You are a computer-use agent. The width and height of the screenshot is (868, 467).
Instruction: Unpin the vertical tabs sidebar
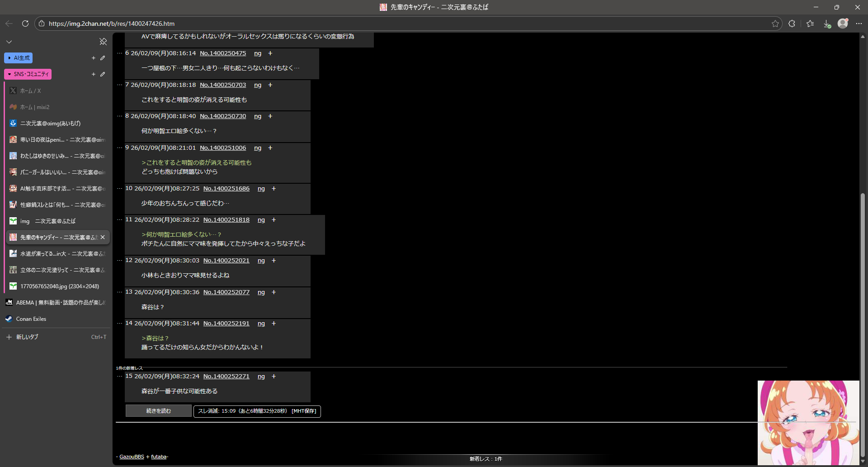(103, 42)
